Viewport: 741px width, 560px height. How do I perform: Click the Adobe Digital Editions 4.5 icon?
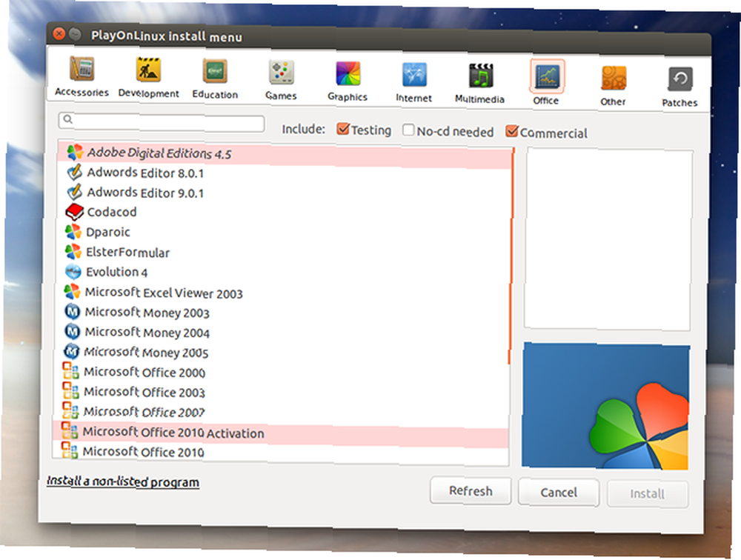[75, 152]
